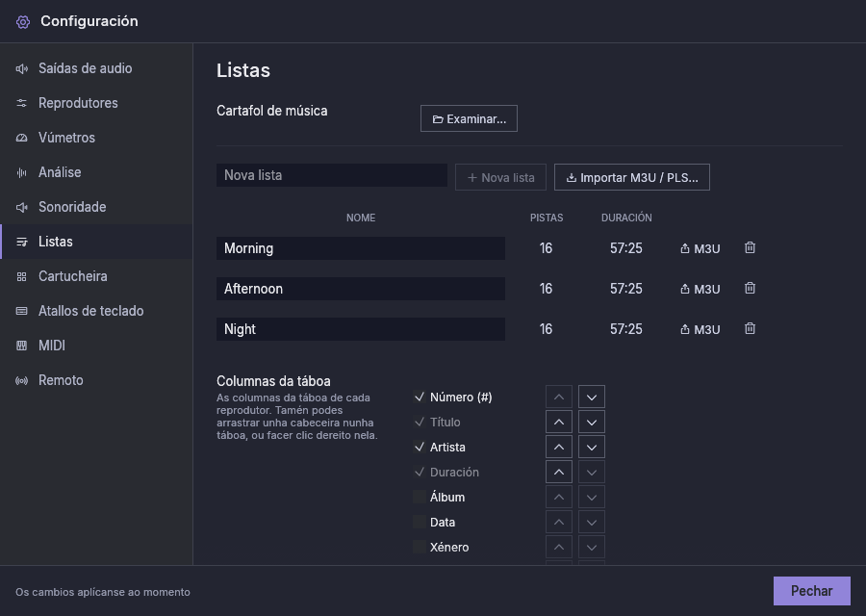The height and width of the screenshot is (616, 866).
Task: Export Night playlist as M3U
Action: coord(700,329)
